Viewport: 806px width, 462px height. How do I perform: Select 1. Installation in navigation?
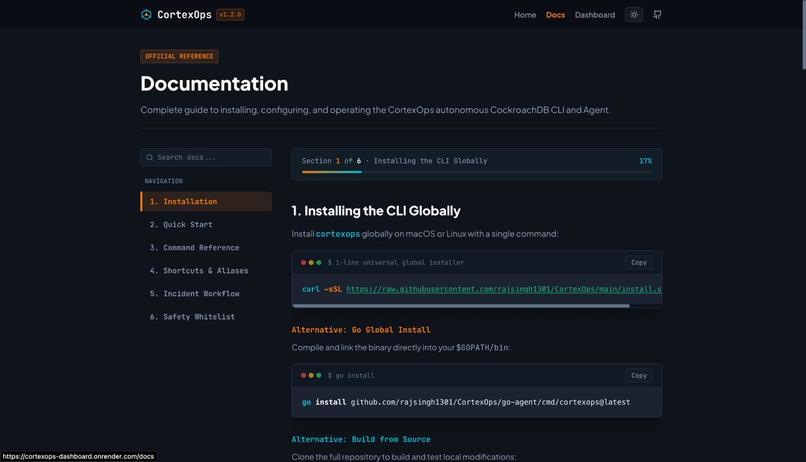(206, 201)
